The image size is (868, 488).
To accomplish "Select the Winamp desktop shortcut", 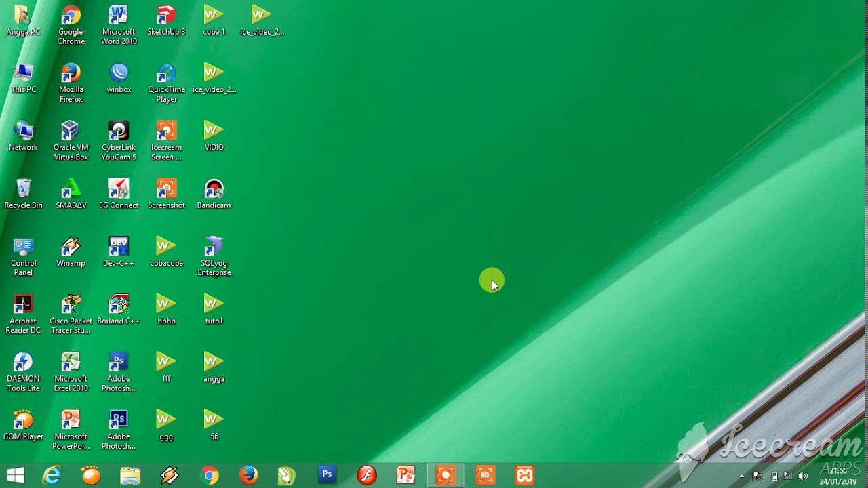I will click(x=71, y=252).
